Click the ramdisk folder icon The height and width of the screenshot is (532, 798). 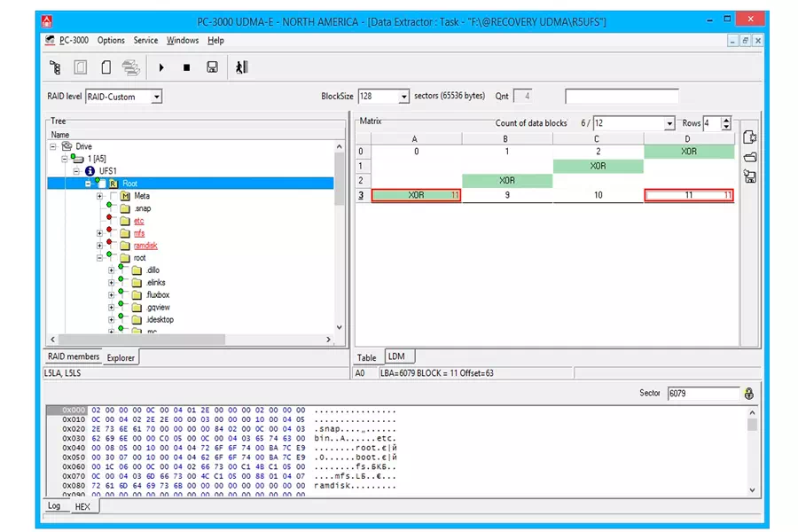(x=125, y=246)
